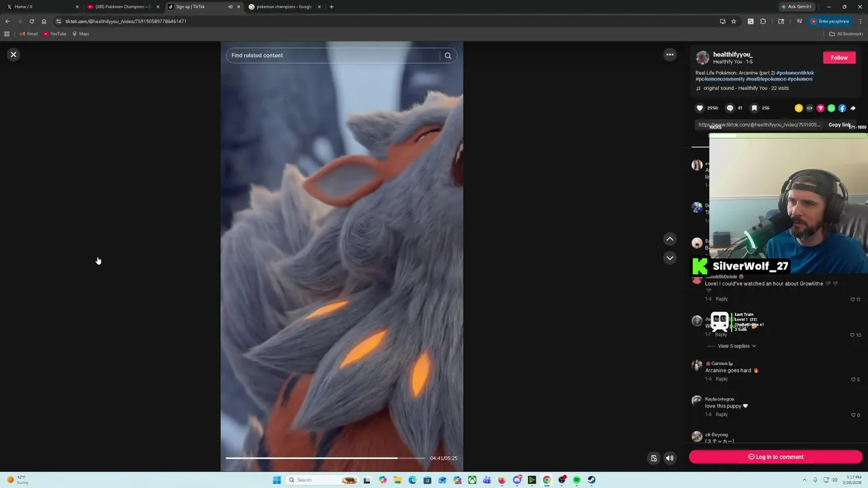Open the apps grid in bookmarks bar
Image resolution: width=868 pixels, height=488 pixels.
click(7, 34)
